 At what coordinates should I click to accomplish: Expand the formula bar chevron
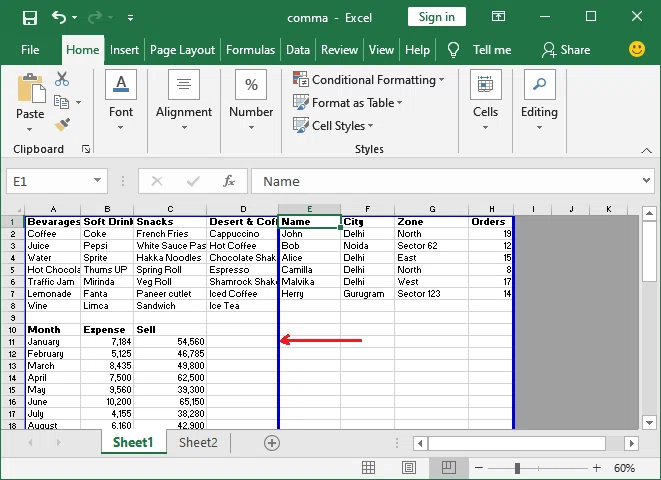[646, 180]
